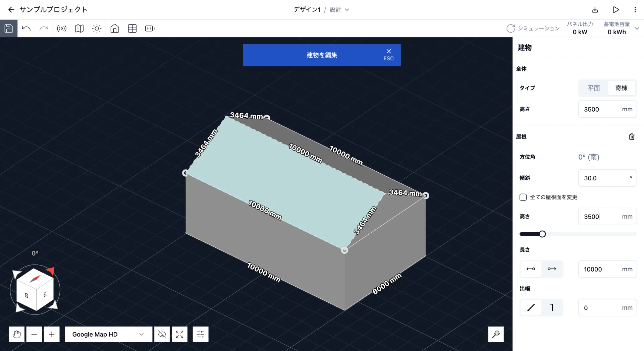This screenshot has width=644, height=351.
Task: Toggle map visibility with the crossed eye
Action: coord(162,334)
